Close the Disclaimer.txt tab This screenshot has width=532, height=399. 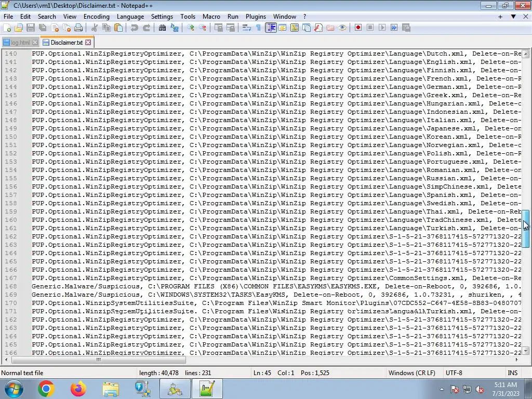[x=88, y=43]
